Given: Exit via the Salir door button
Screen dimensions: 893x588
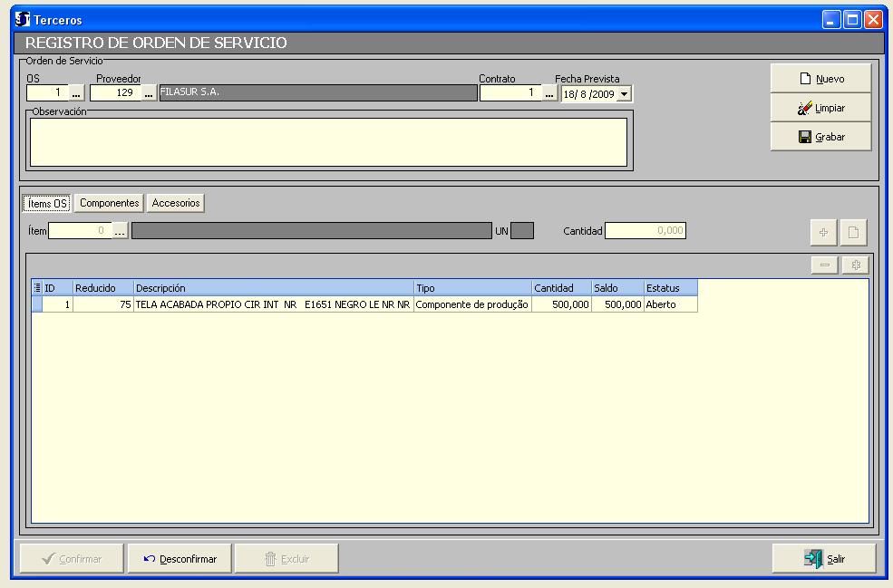Looking at the screenshot, I should pyautogui.click(x=823, y=559).
